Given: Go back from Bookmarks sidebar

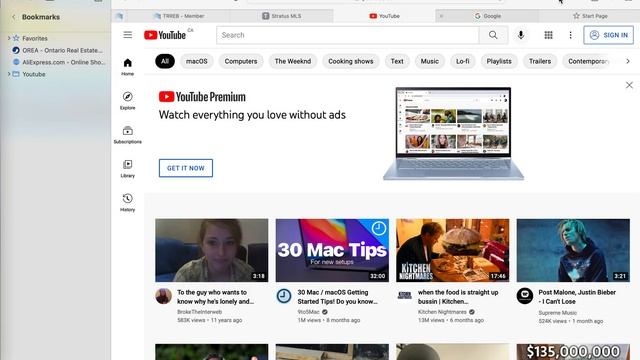Looking at the screenshot, I should pos(13,17).
